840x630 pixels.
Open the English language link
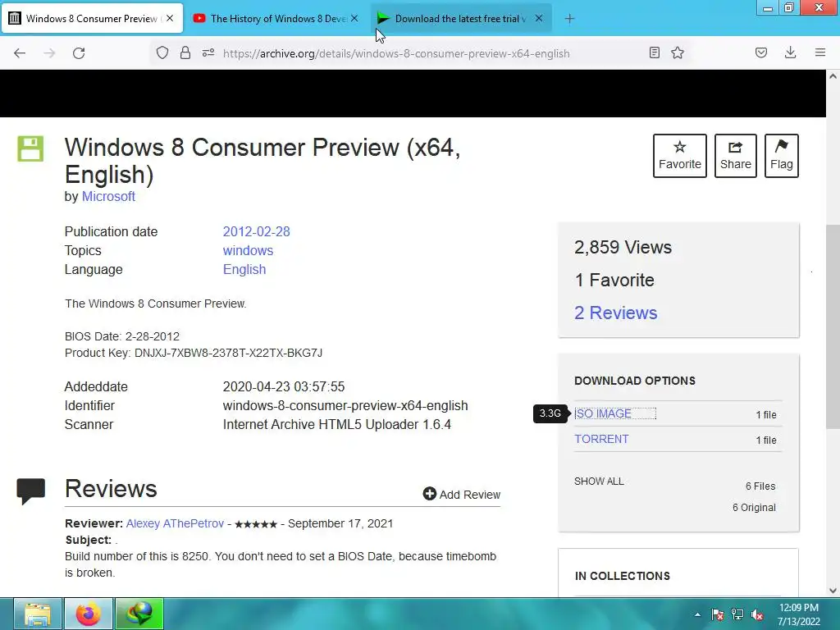pos(244,269)
